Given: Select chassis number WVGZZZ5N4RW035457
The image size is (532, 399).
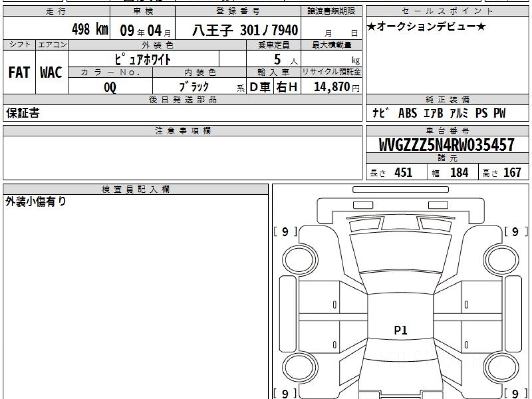Looking at the screenshot, I should point(447,145).
